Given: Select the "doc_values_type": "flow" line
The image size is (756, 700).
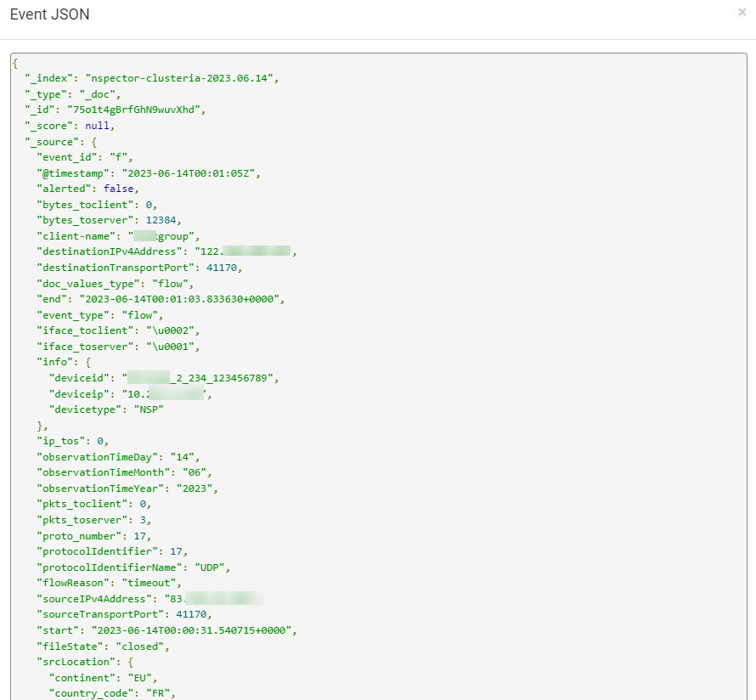Looking at the screenshot, I should click(115, 284).
